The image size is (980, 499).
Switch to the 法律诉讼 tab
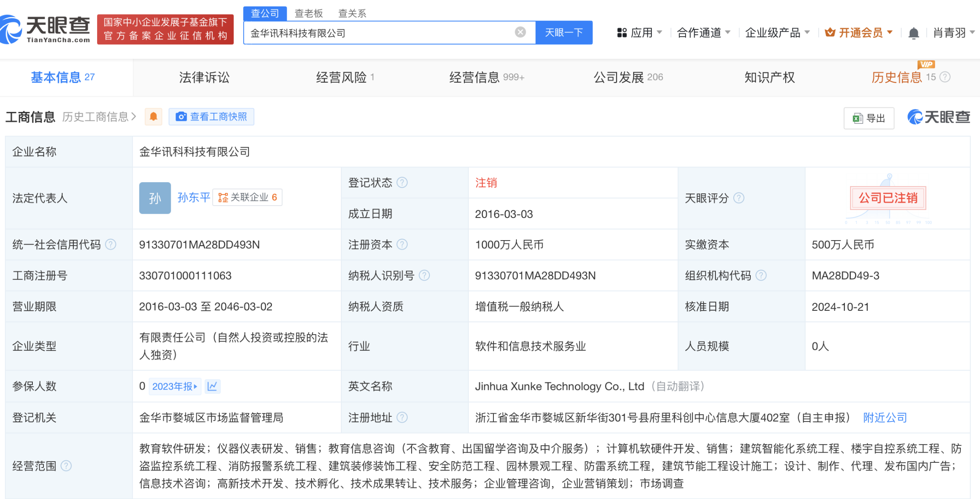204,77
